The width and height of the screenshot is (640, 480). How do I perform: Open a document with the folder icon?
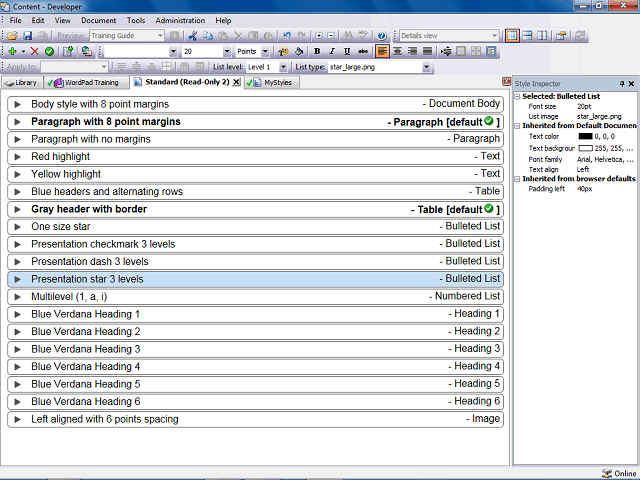coord(13,36)
